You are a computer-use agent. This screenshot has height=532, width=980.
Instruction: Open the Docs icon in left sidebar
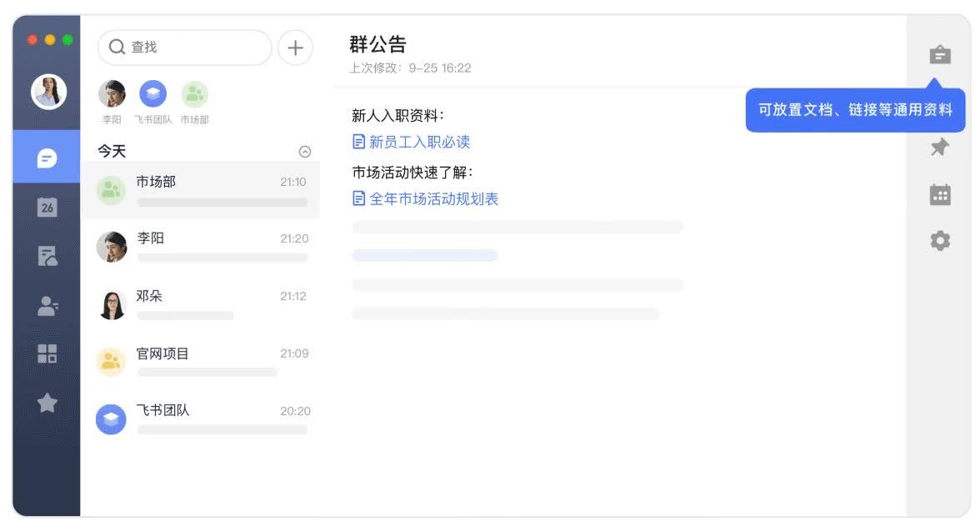pyautogui.click(x=47, y=256)
